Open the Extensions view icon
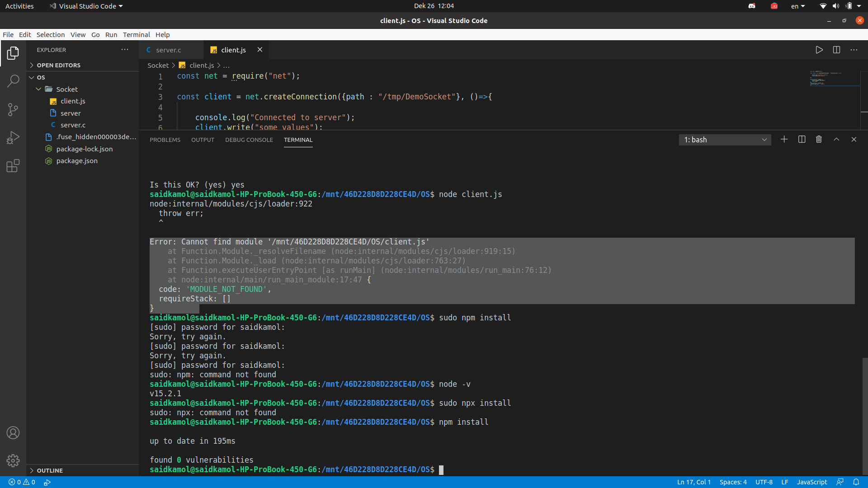Screen dimensions: 868x488 (13, 166)
